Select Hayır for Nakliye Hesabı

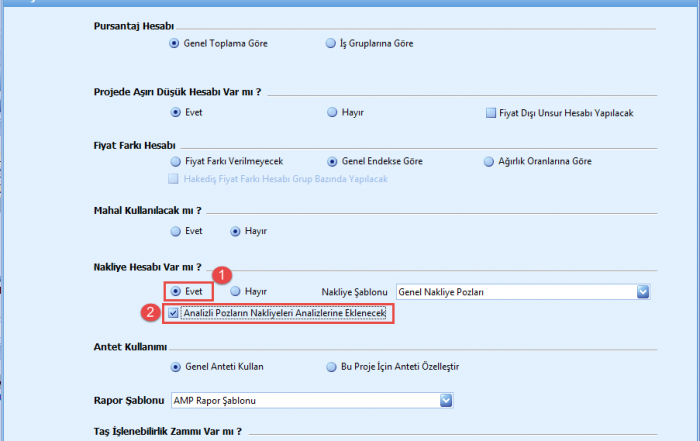235,291
